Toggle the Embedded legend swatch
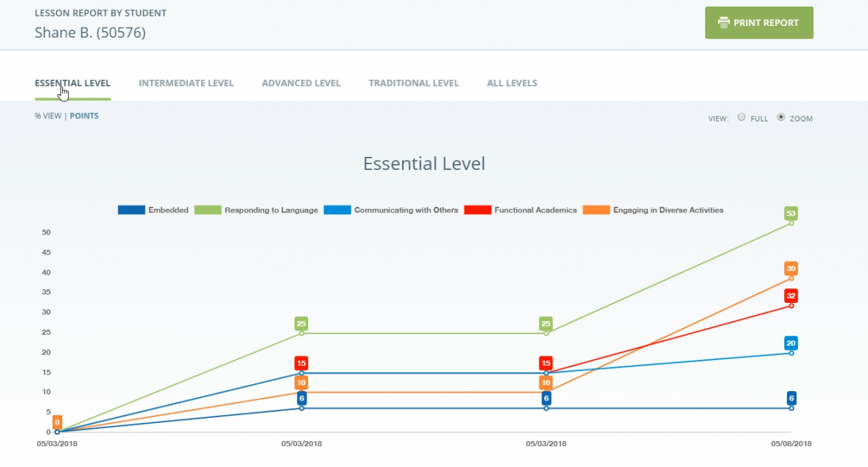The width and height of the screenshot is (868, 467). tap(131, 210)
